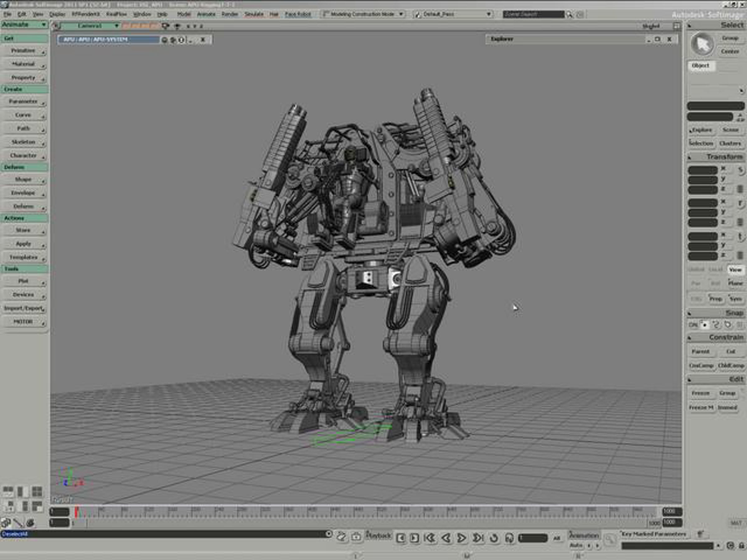Click the Center button

730,52
